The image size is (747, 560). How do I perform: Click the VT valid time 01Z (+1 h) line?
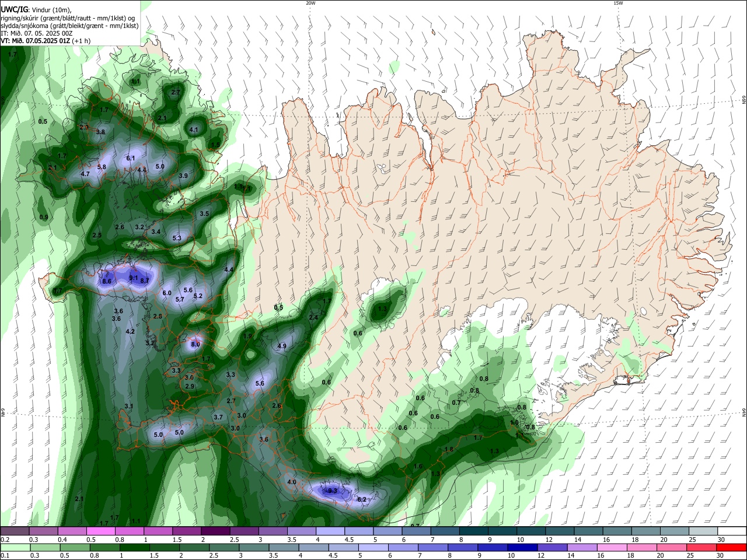coord(46,40)
